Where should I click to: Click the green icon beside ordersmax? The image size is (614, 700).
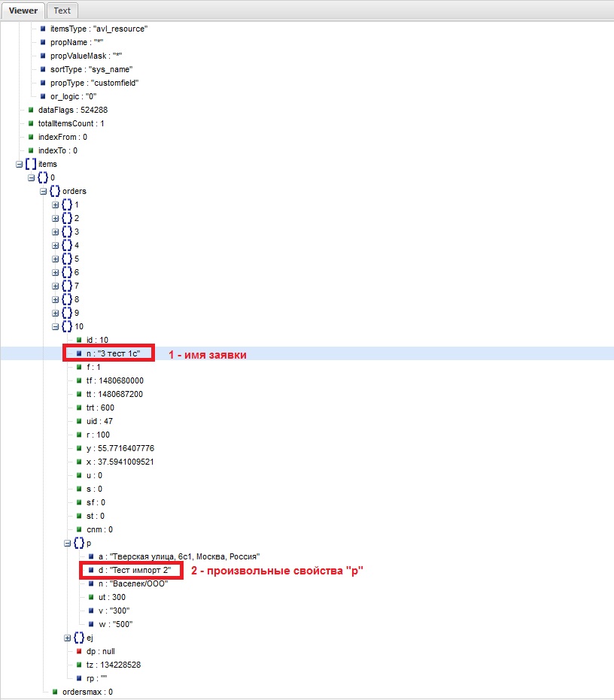(55, 692)
